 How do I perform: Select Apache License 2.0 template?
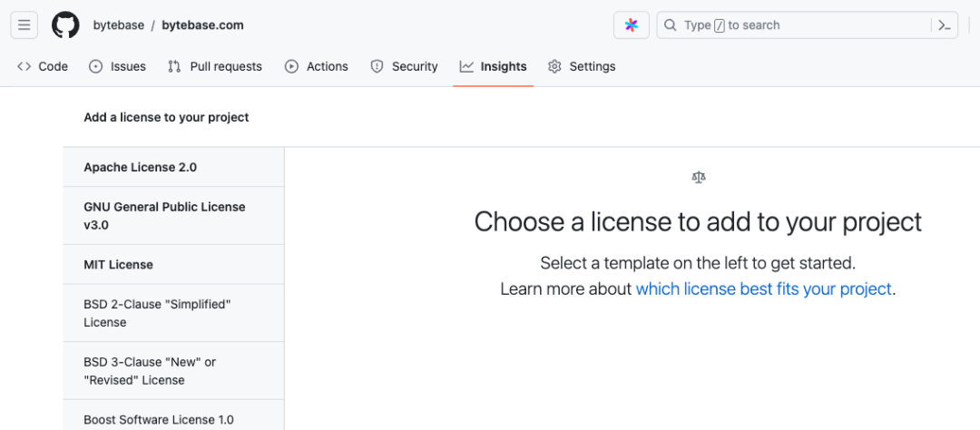(173, 168)
